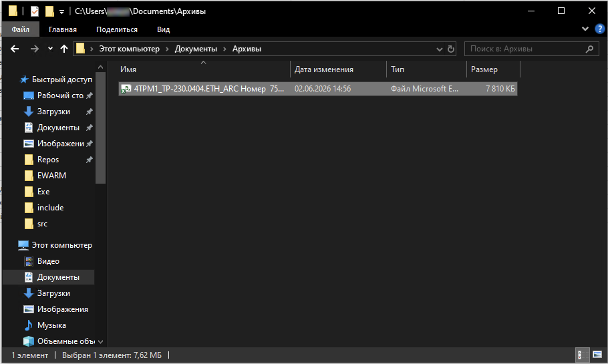Image resolution: width=608 pixels, height=364 pixels.
Task: Refresh the Архивы folder view
Action: 450,49
